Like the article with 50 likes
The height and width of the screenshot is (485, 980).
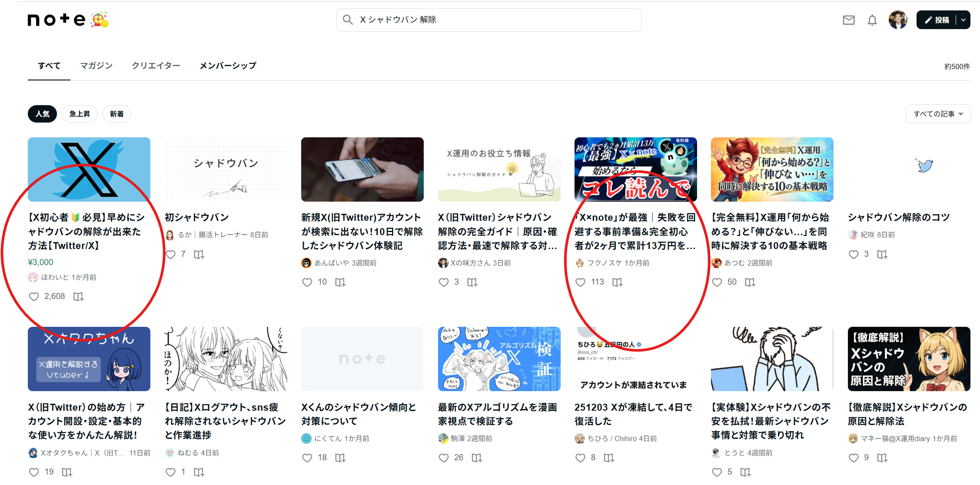point(717,282)
